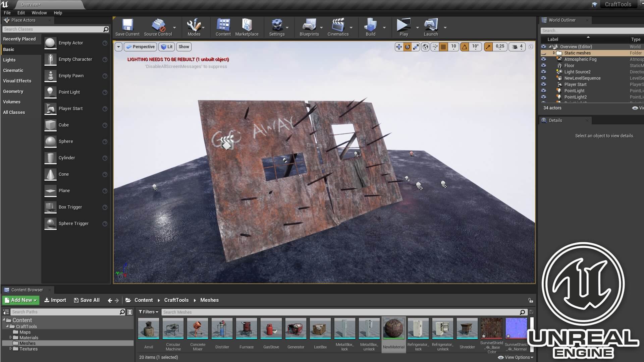Toggle visibility of PointLight actor
The image size is (644, 362).
coord(543,91)
